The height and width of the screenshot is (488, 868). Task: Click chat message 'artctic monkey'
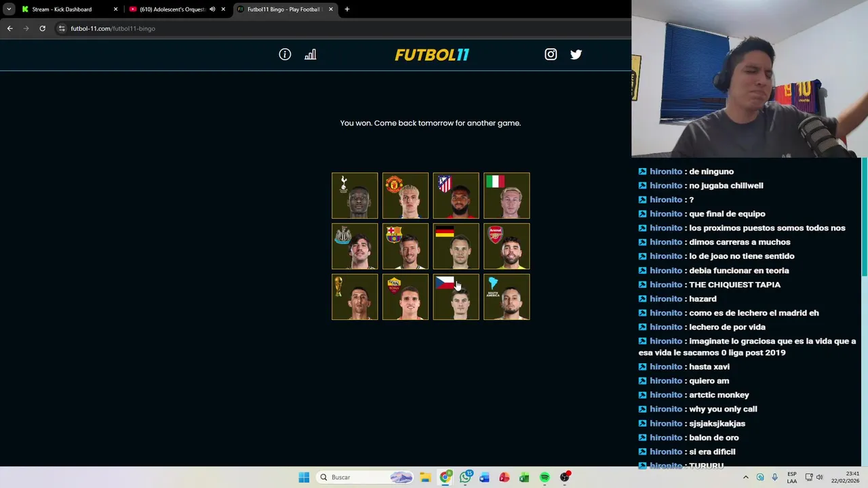point(719,395)
